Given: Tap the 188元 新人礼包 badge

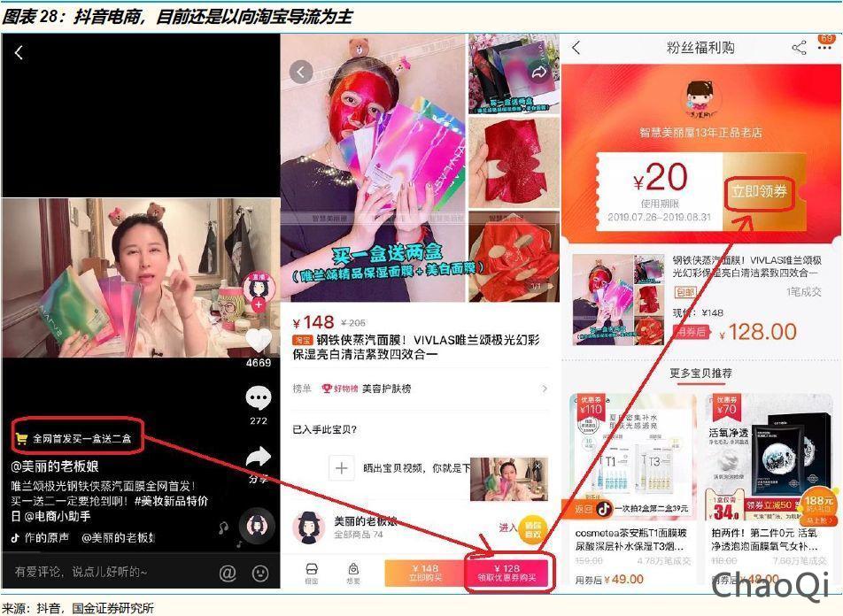Looking at the screenshot, I should click(819, 505).
